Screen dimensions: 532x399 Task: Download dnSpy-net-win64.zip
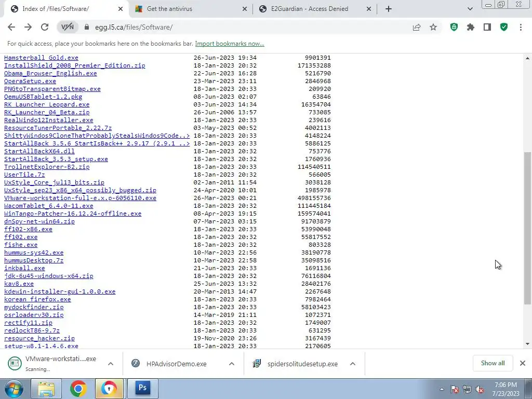[x=39, y=221]
